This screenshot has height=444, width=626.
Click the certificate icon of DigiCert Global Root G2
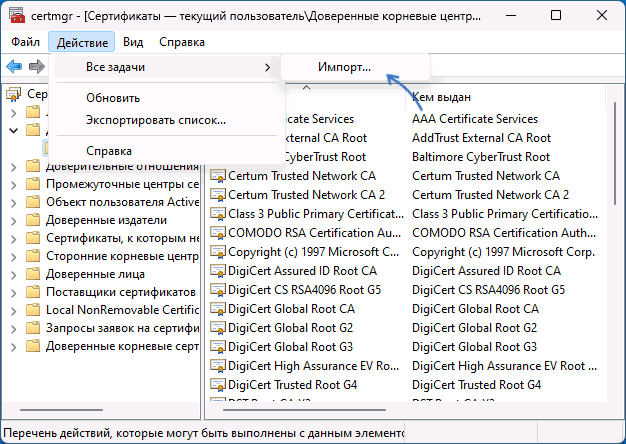click(218, 328)
